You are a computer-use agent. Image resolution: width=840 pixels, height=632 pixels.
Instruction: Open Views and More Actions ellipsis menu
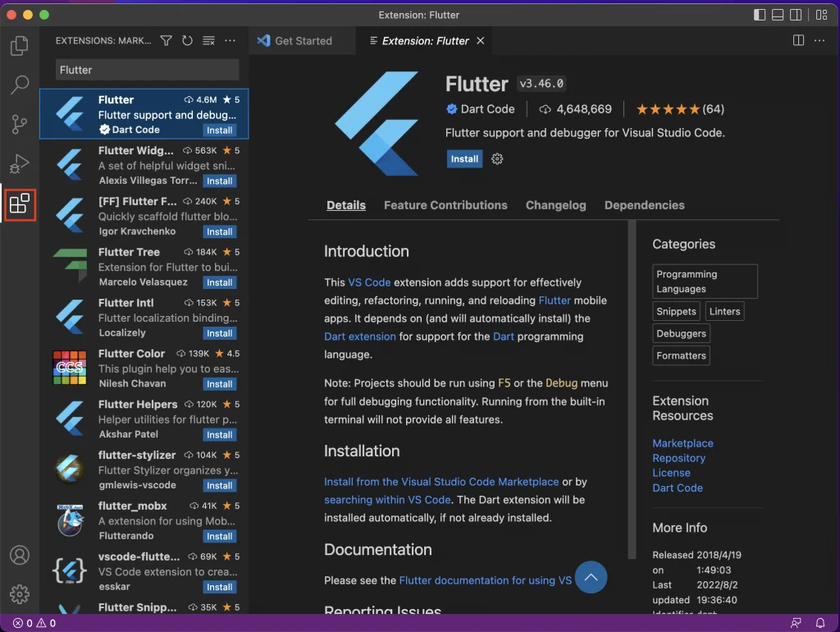click(x=231, y=40)
